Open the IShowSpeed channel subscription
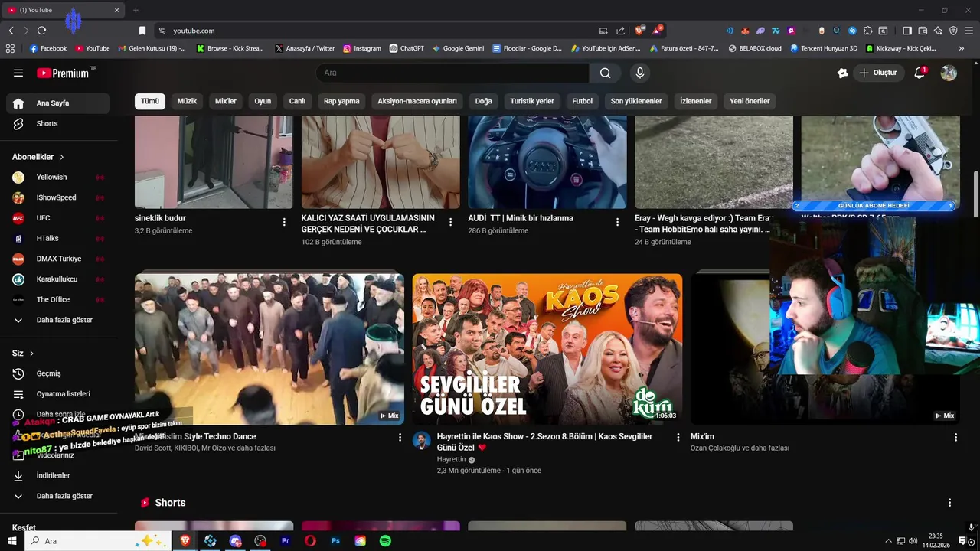Screen dimensions: 980x551 click(x=58, y=197)
